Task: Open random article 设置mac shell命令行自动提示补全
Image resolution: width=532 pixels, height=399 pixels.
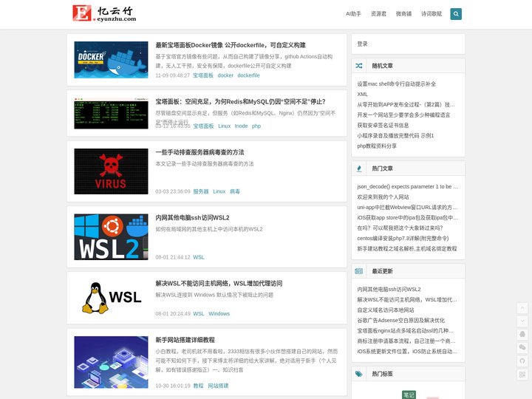Action: click(396, 83)
